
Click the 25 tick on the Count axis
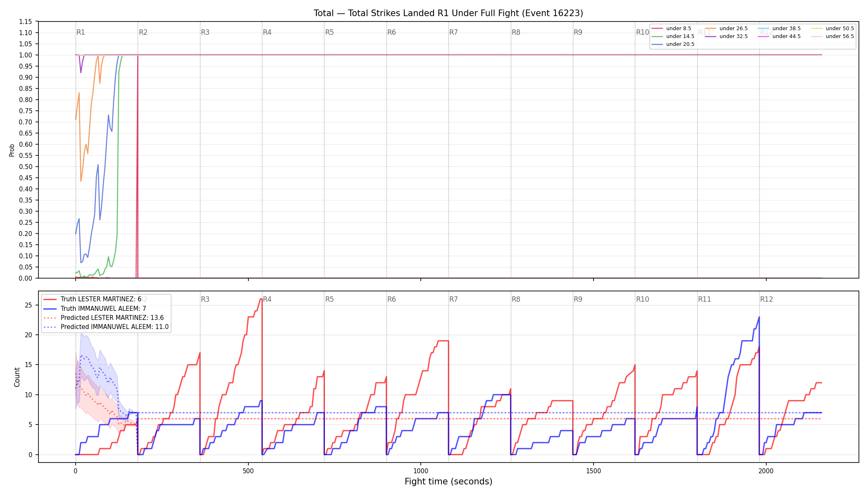point(29,305)
